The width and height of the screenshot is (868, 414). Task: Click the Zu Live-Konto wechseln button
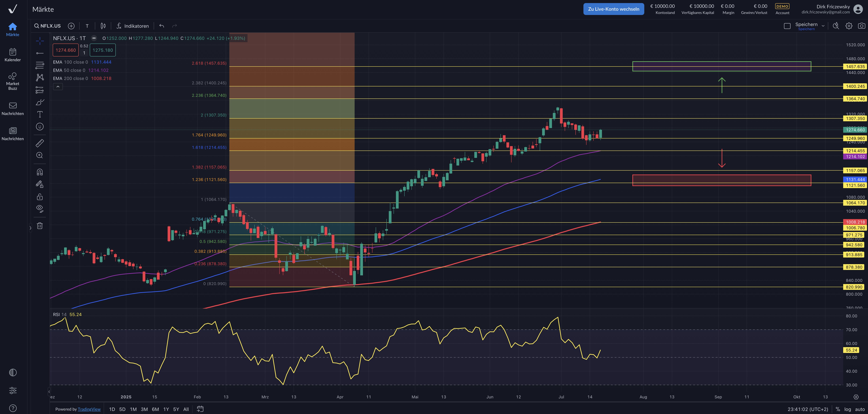613,9
